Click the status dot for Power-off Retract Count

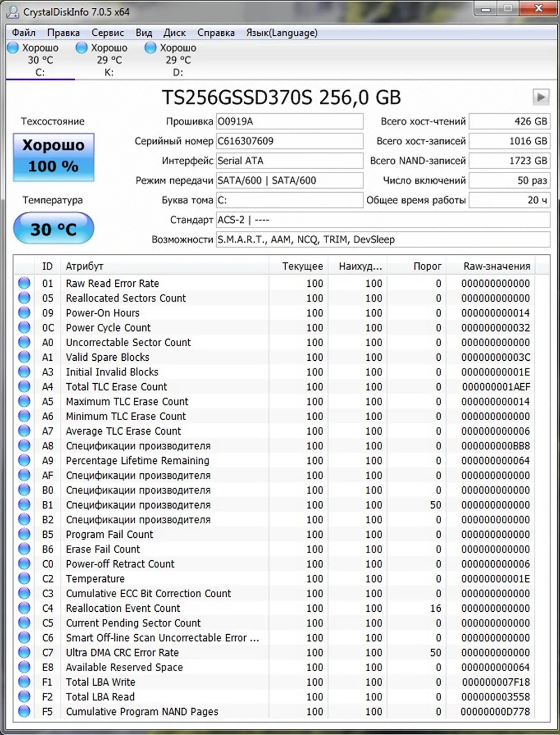click(x=24, y=564)
